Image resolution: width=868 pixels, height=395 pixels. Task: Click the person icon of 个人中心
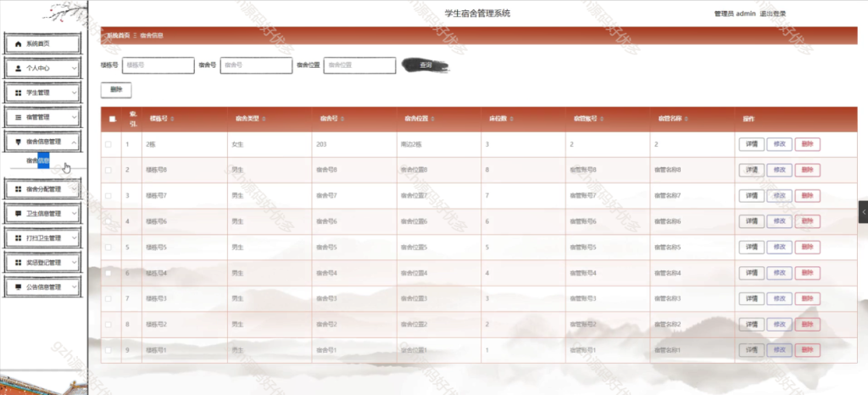point(19,67)
